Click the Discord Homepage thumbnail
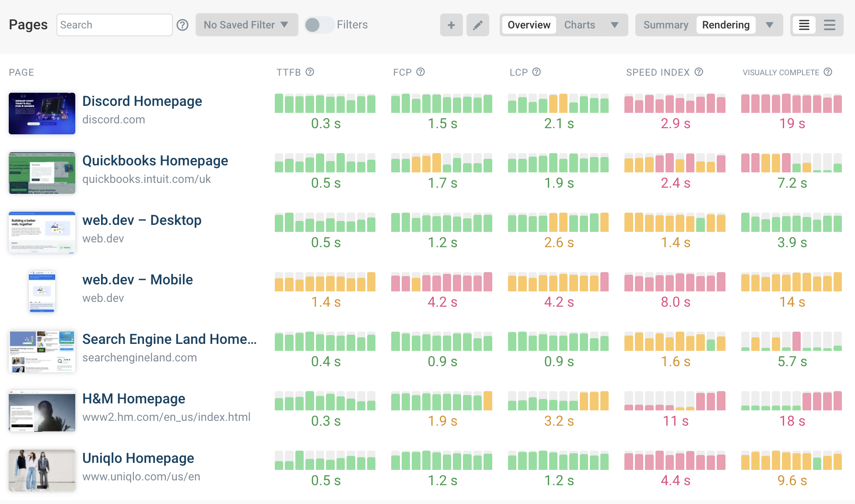Image resolution: width=855 pixels, height=504 pixels. click(42, 113)
